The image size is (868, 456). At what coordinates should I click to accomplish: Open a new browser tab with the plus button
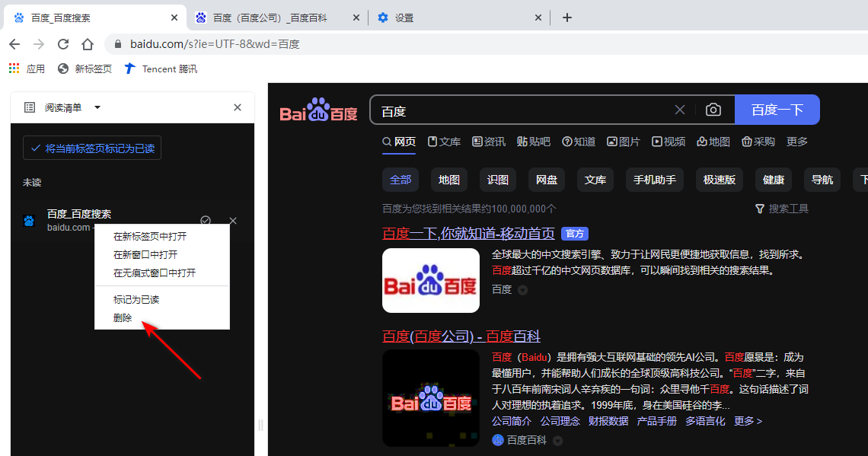pos(566,18)
